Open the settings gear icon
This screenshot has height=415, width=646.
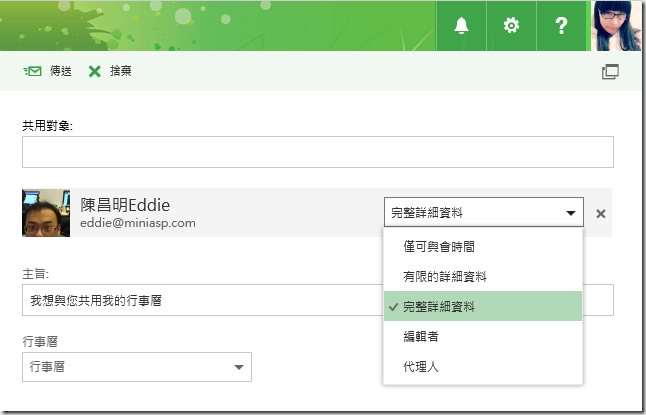(x=512, y=26)
